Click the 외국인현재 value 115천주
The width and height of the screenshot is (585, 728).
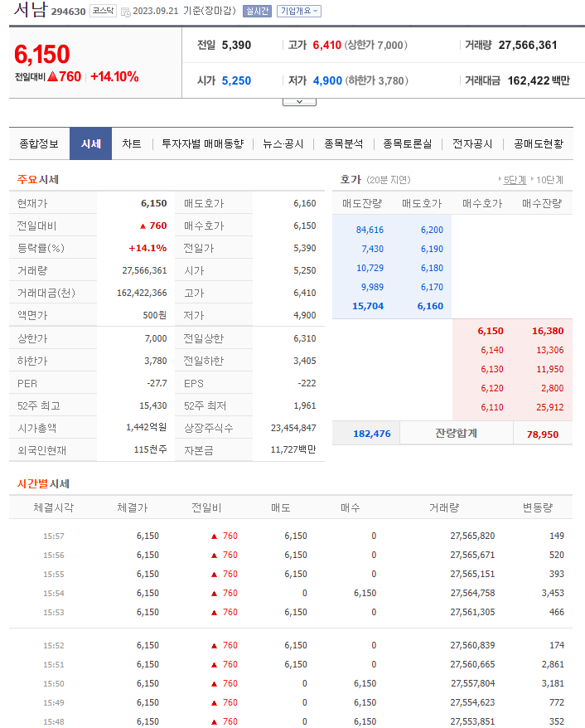click(x=150, y=450)
